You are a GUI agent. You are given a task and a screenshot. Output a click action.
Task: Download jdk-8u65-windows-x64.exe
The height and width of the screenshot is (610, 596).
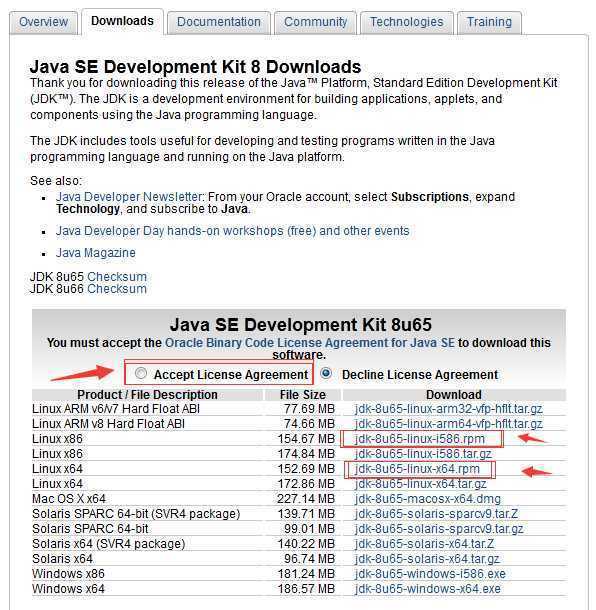(x=428, y=589)
